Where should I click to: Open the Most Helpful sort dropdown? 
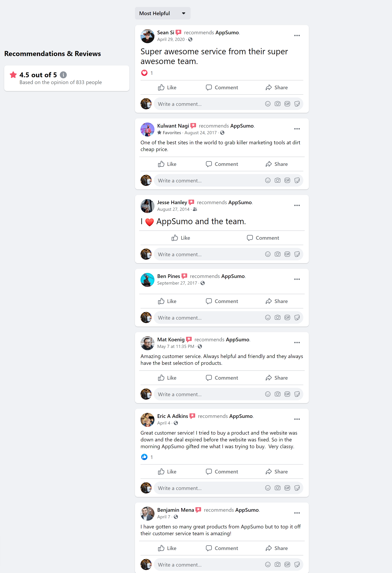coord(163,13)
